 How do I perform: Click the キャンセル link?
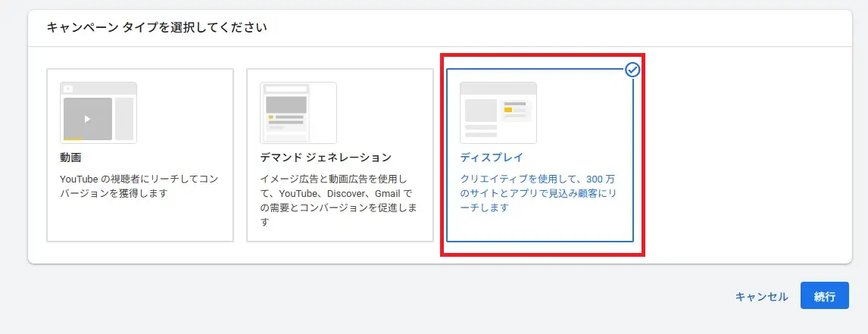(761, 297)
